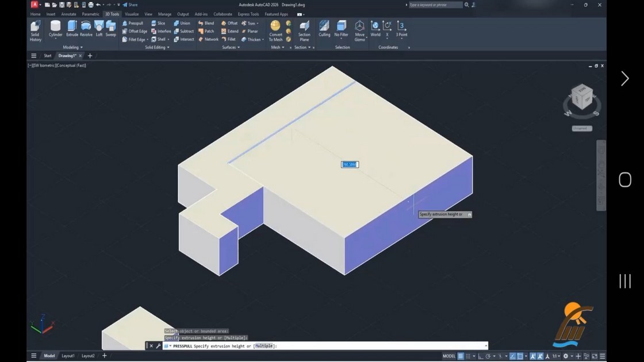The height and width of the screenshot is (362, 644).
Task: Toggle polar tracking in status bar
Action: (x=488, y=356)
